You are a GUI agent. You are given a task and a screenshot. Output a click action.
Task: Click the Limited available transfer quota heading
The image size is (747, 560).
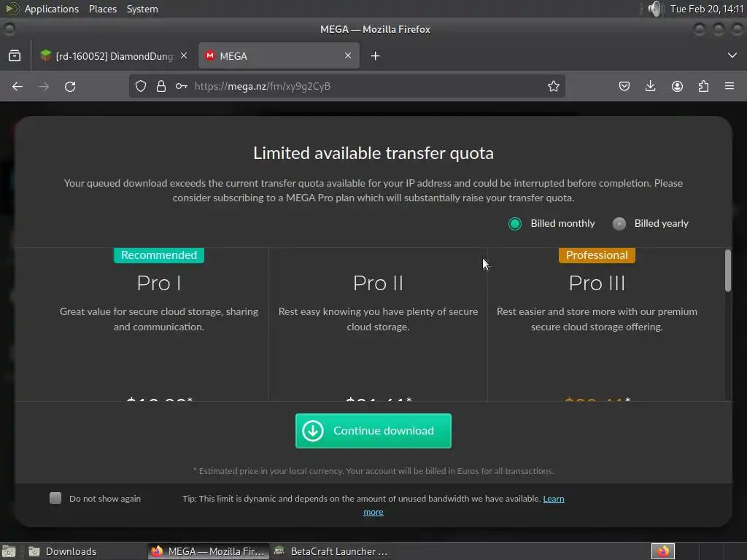[x=373, y=153]
